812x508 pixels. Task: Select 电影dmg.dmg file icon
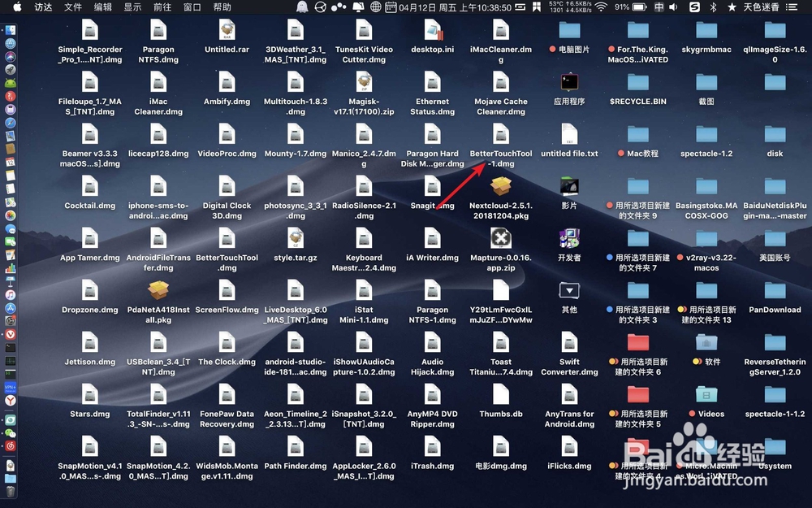click(501, 446)
